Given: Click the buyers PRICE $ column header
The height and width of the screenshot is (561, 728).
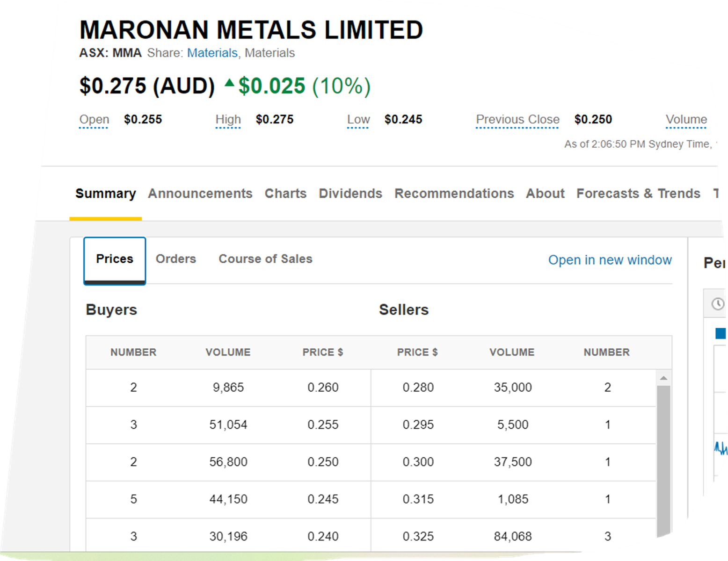Looking at the screenshot, I should [323, 352].
